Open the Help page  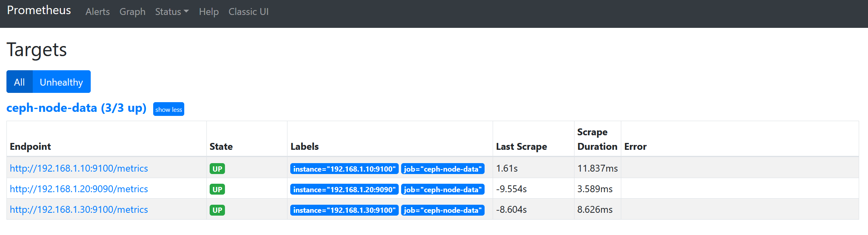point(209,12)
